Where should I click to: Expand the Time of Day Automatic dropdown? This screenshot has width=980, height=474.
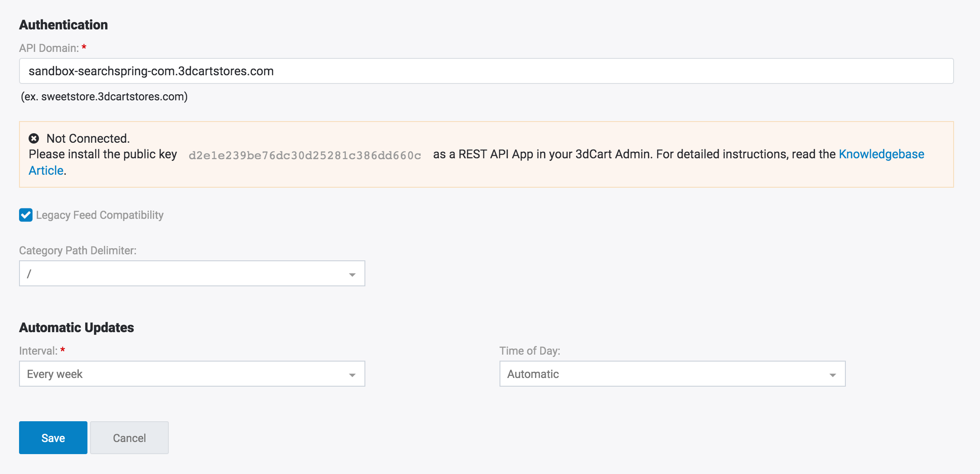672,374
